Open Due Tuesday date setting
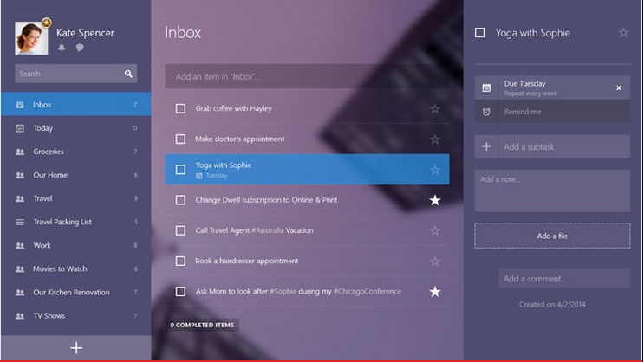Viewport: 644px width, 362px height. [x=552, y=87]
